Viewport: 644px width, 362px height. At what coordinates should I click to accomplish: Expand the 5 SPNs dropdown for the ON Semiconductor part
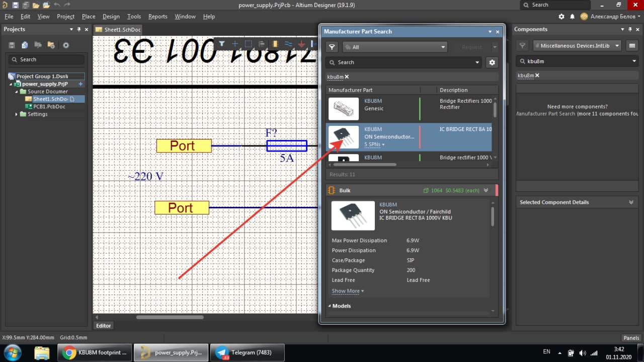click(374, 144)
